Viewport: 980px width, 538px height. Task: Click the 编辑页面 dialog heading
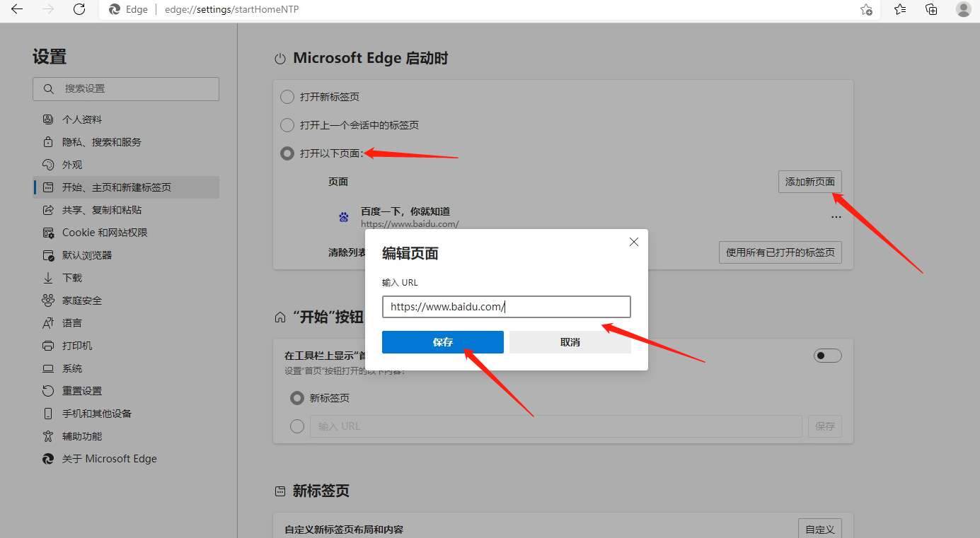point(410,253)
